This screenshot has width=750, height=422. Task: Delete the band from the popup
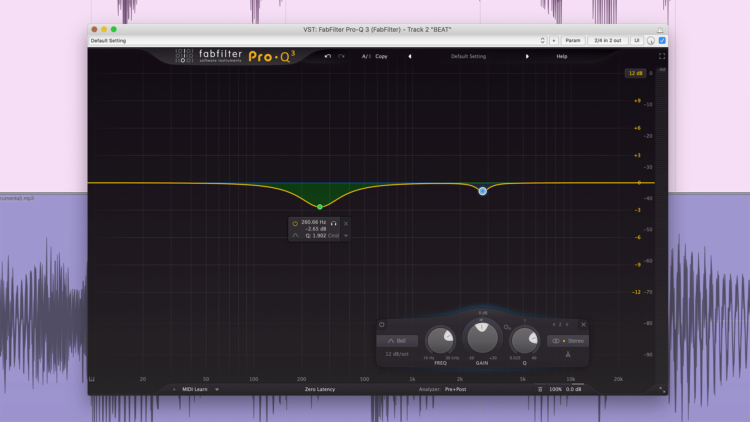coord(346,223)
